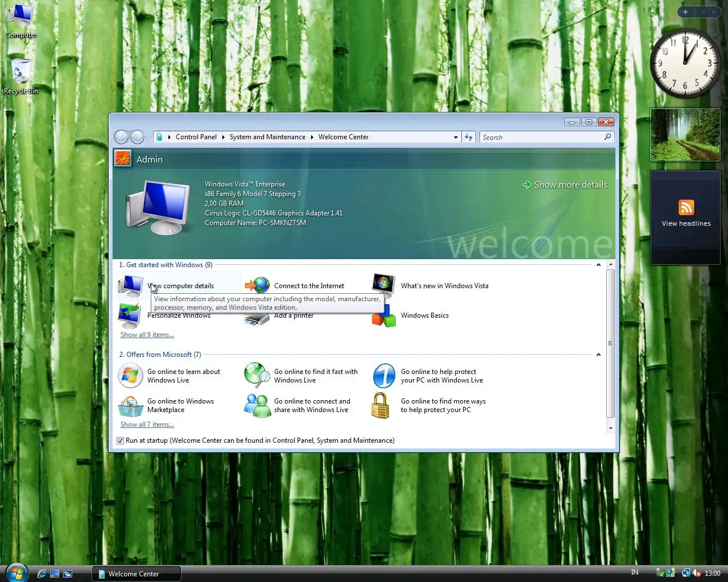Click Show Desktop in Quick Launch
Image resolution: width=728 pixels, height=582 pixels.
point(55,573)
